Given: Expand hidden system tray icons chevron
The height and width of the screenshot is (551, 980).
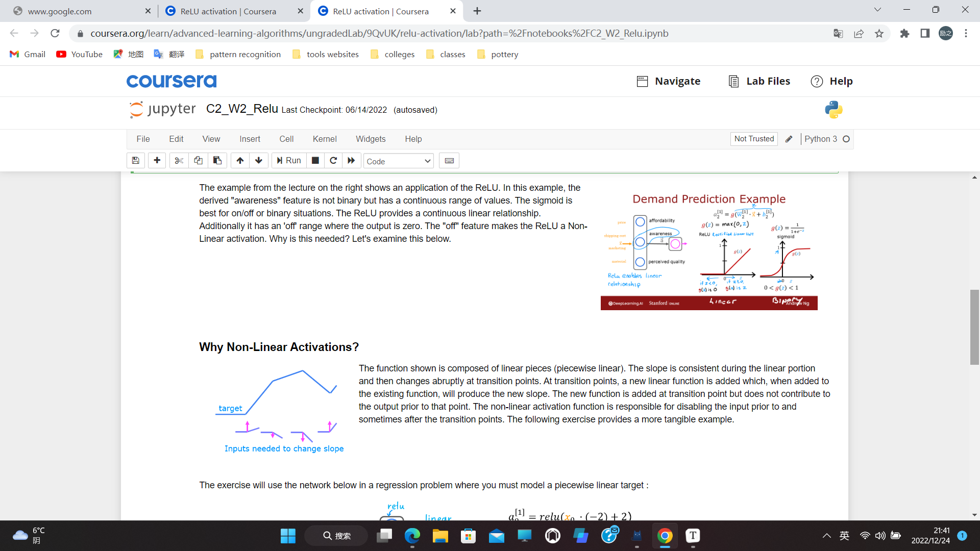Looking at the screenshot, I should pyautogui.click(x=826, y=536).
